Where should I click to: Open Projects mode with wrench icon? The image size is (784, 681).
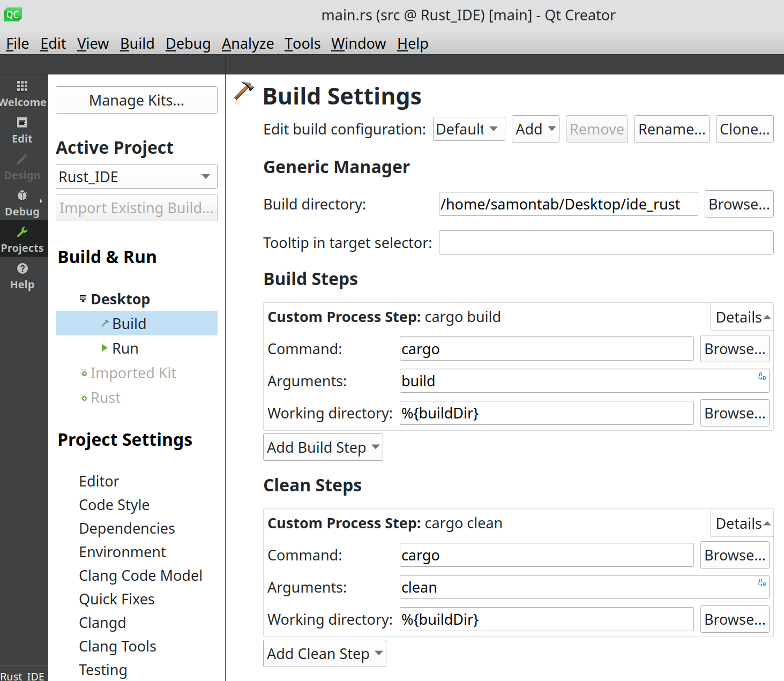23,239
